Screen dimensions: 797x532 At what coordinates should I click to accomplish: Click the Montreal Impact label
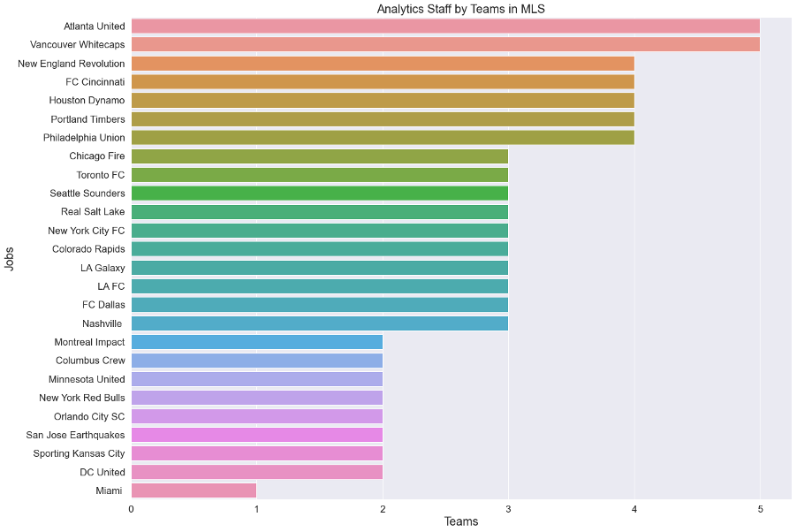(89, 342)
